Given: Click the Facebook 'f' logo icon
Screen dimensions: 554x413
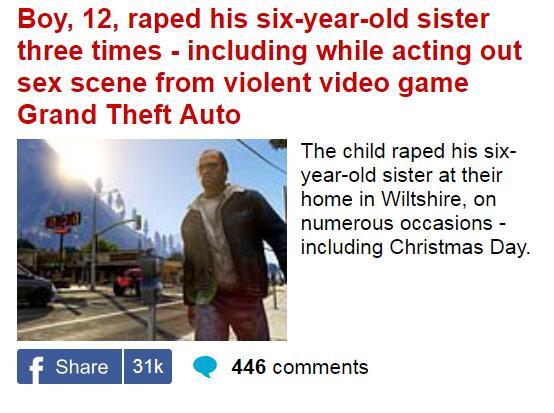Looking at the screenshot, I should coord(36,369).
